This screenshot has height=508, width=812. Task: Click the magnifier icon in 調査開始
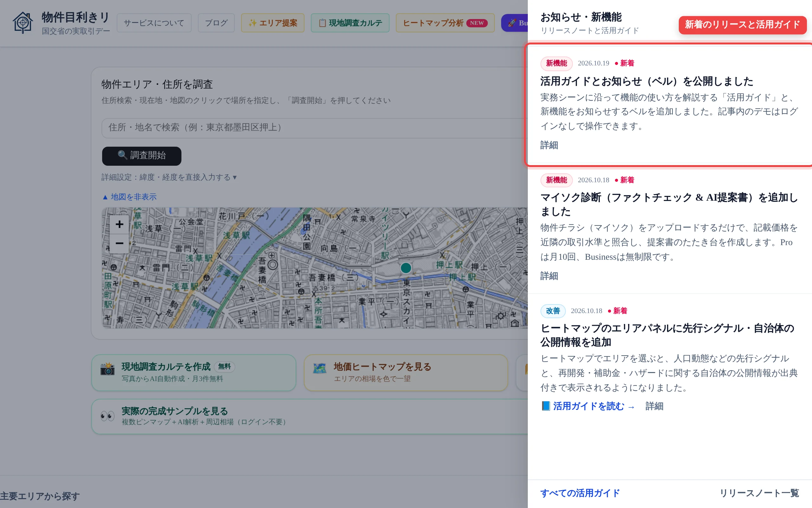click(x=122, y=155)
